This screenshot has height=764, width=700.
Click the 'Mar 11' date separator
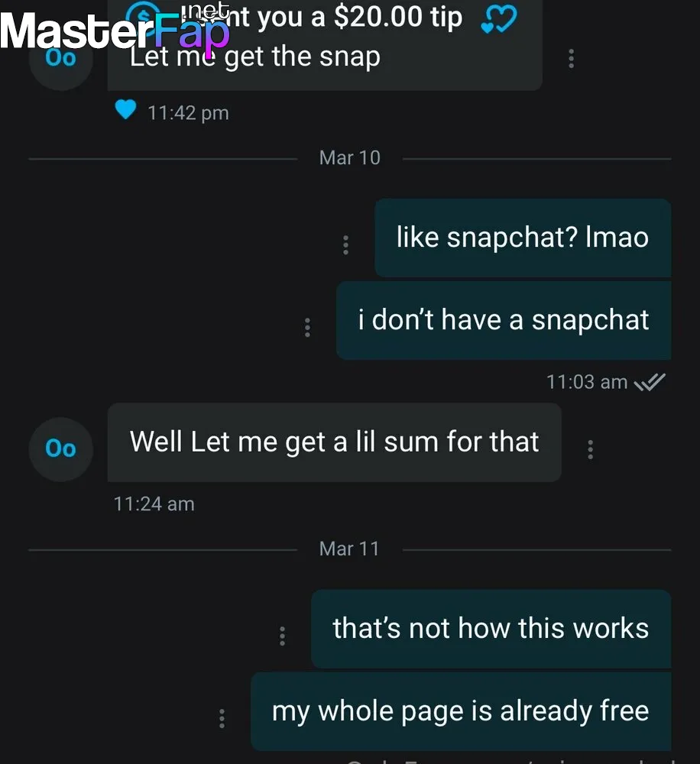point(349,549)
